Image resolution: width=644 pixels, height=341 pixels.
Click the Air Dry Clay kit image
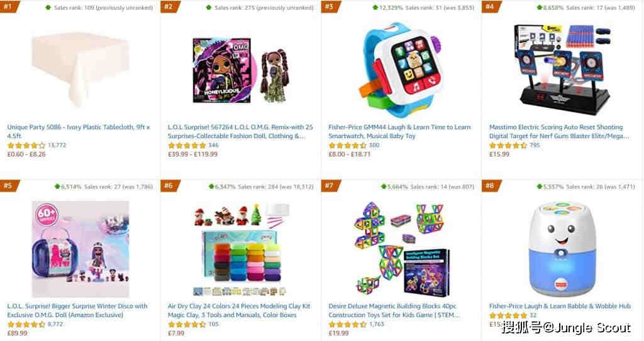click(241, 249)
